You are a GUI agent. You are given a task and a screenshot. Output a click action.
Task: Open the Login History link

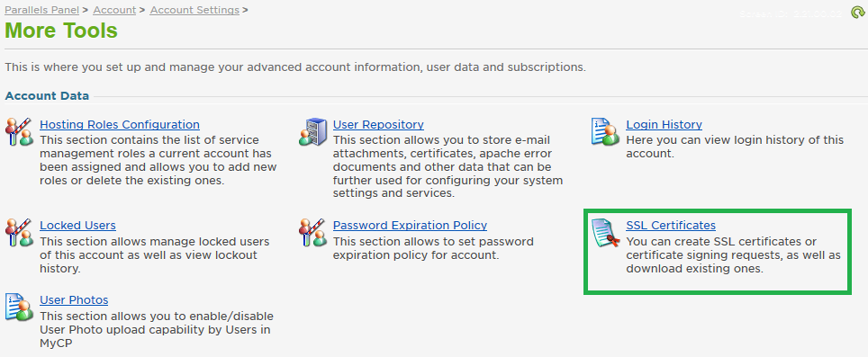(x=664, y=125)
